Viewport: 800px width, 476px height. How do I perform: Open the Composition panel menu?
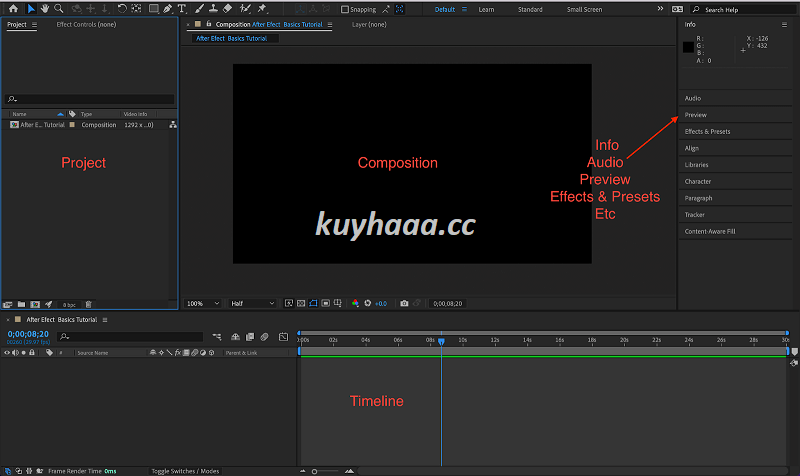[x=330, y=24]
